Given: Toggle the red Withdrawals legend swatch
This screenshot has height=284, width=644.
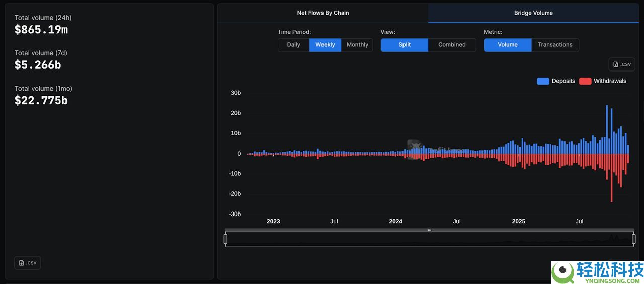Looking at the screenshot, I should point(585,81).
